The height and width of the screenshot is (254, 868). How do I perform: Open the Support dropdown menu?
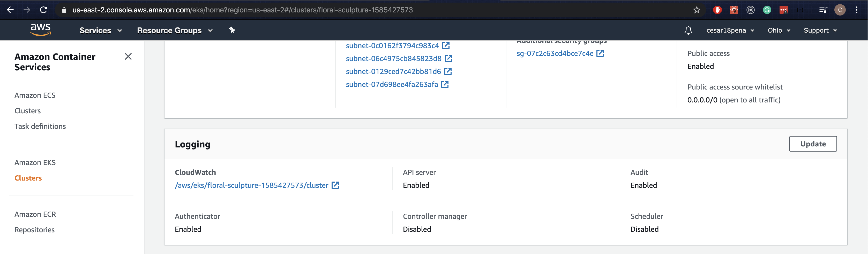820,30
